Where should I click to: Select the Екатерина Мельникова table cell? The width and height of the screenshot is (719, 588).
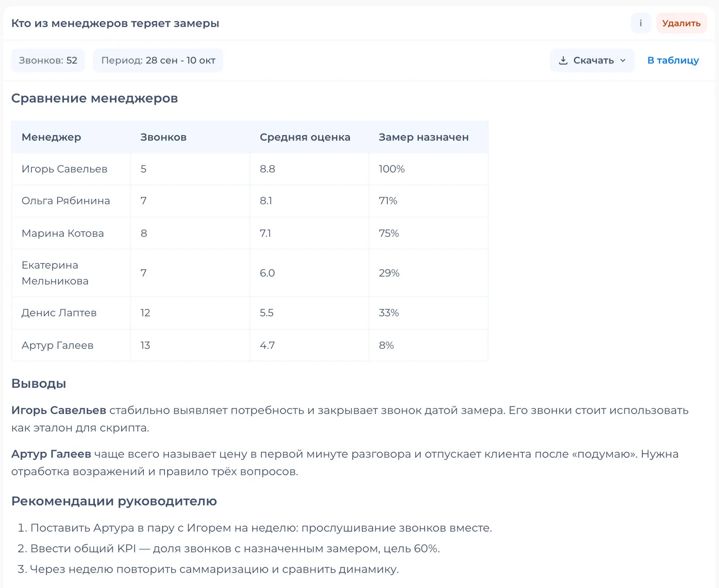click(x=71, y=273)
